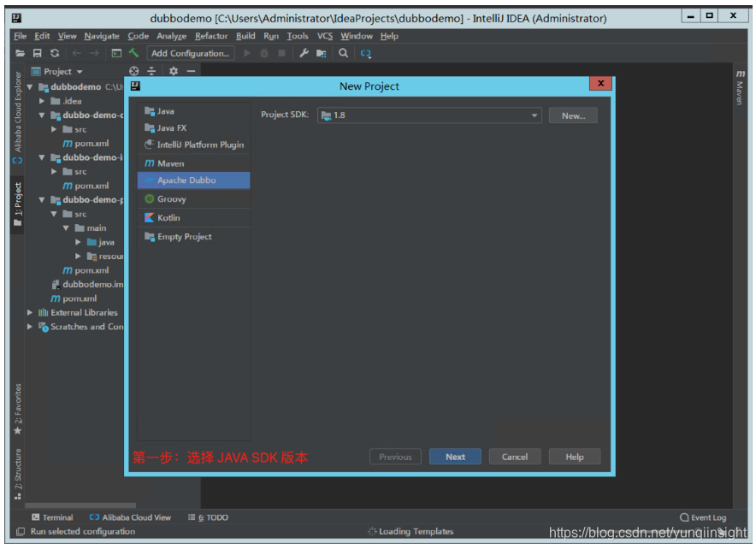The height and width of the screenshot is (549, 756).
Task: Expand the resources folder
Action: tap(78, 257)
